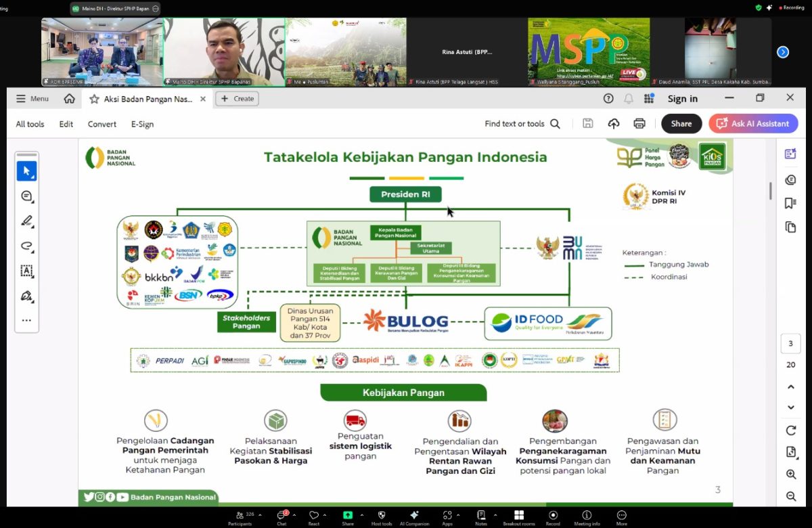Click the black Share button in Acrobat
Viewport: 812px width, 528px height.
click(681, 124)
